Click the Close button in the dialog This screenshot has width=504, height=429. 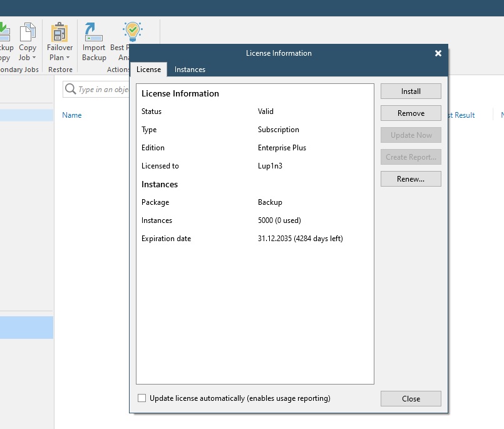pyautogui.click(x=411, y=399)
